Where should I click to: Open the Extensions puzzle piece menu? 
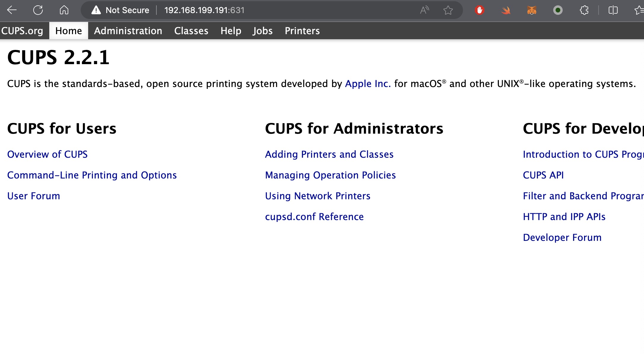pos(584,10)
